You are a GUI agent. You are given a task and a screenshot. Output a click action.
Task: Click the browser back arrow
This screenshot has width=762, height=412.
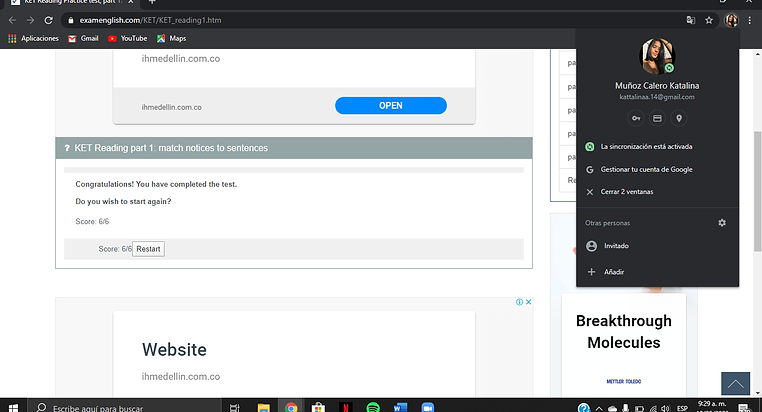[13, 20]
